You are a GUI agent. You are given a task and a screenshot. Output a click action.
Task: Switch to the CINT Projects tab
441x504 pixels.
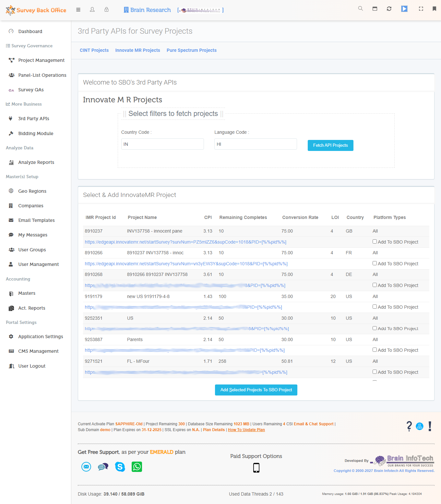(x=94, y=50)
